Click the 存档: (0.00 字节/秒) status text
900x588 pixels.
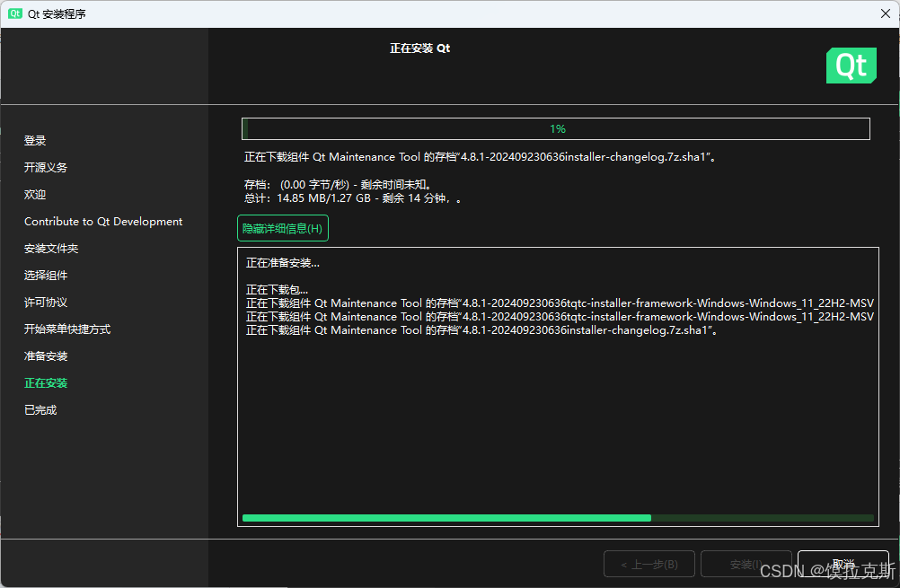338,185
